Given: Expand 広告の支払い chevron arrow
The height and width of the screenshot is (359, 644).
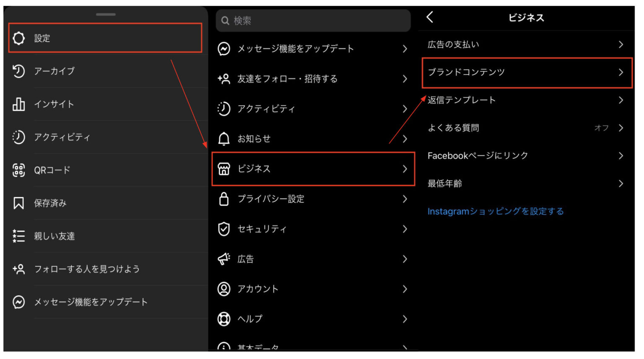Looking at the screenshot, I should point(621,44).
